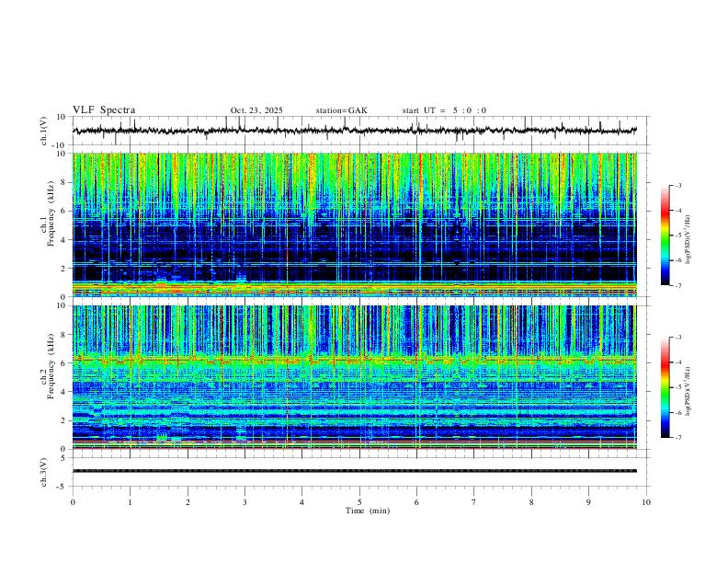Click time axis tick label "0"

pos(73,502)
